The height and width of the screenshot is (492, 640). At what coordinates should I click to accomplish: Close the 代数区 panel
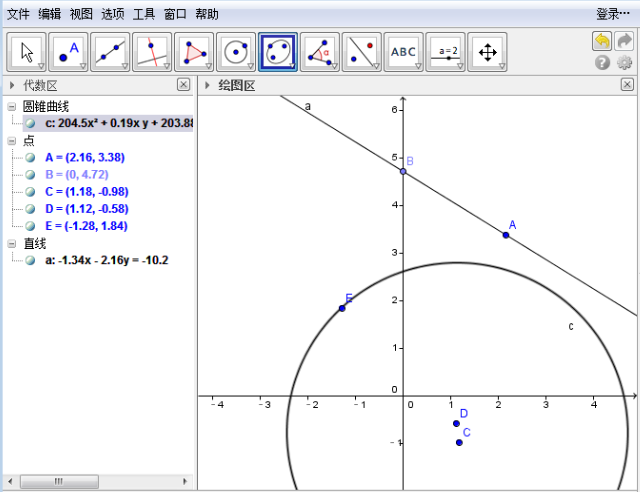click(x=184, y=85)
